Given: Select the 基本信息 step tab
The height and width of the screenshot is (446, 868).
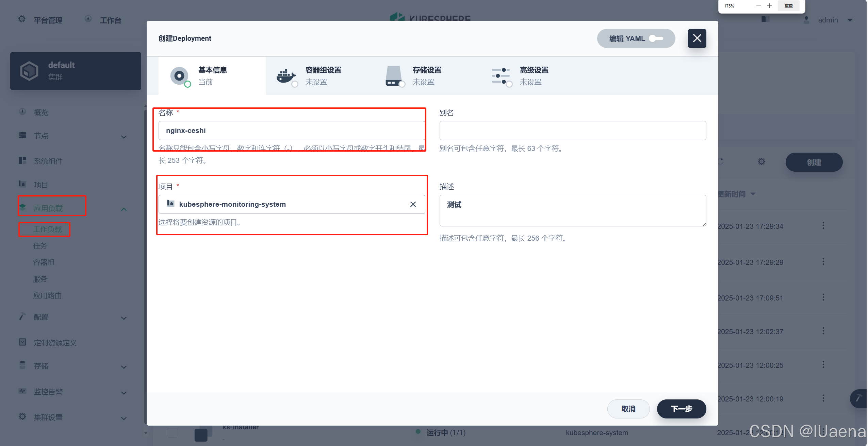Looking at the screenshot, I should click(212, 75).
